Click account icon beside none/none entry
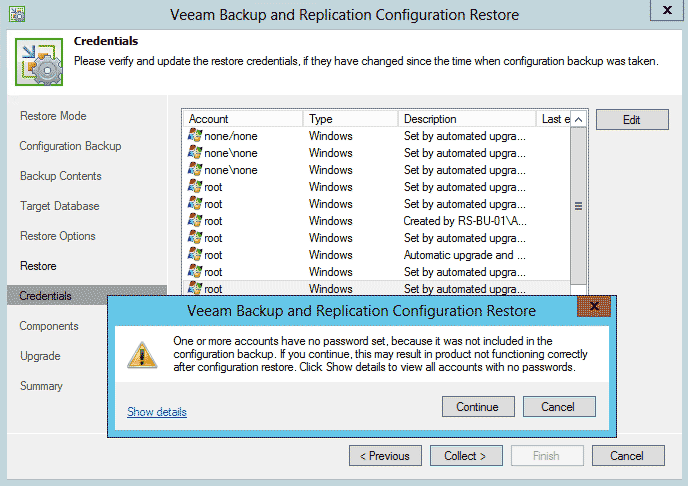 [x=194, y=136]
